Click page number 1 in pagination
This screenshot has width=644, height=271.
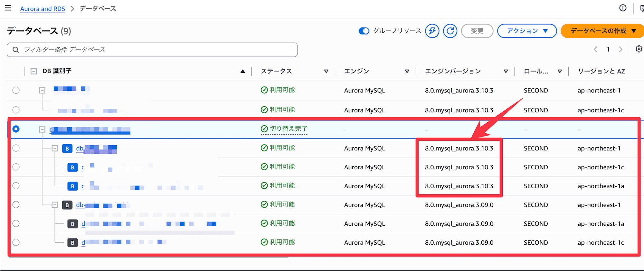[608, 49]
